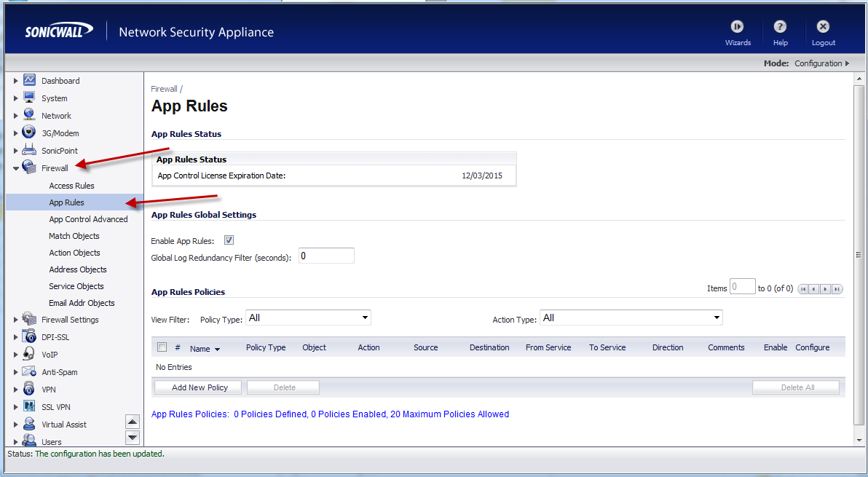Image resolution: width=868 pixels, height=477 pixels.
Task: Click the Action column header
Action: (368, 347)
